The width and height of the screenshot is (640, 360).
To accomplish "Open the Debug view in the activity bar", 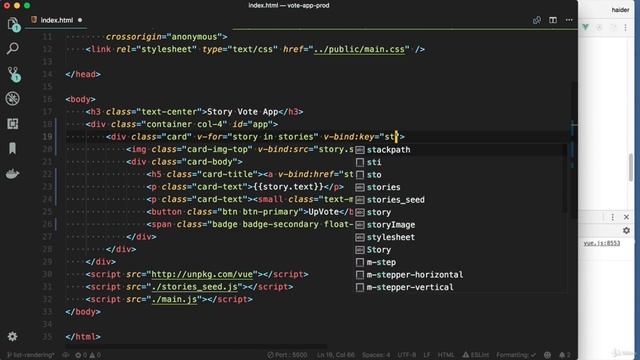I will click(x=13, y=99).
